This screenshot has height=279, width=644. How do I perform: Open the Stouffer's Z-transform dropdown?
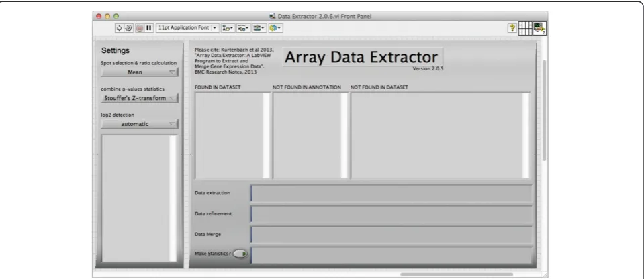[x=140, y=98]
